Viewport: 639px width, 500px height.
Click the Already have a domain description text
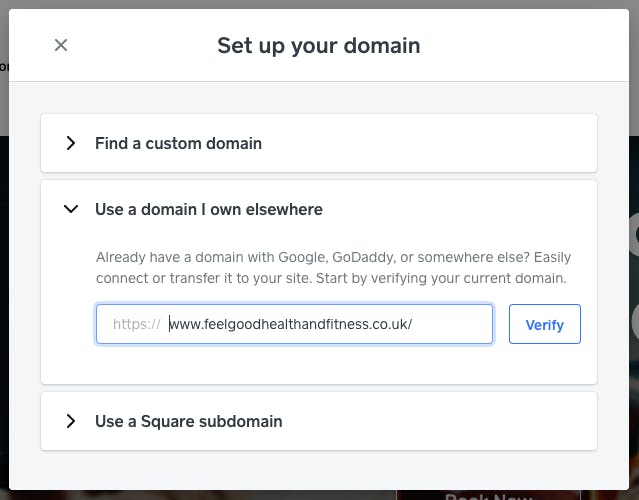pyautogui.click(x=333, y=268)
